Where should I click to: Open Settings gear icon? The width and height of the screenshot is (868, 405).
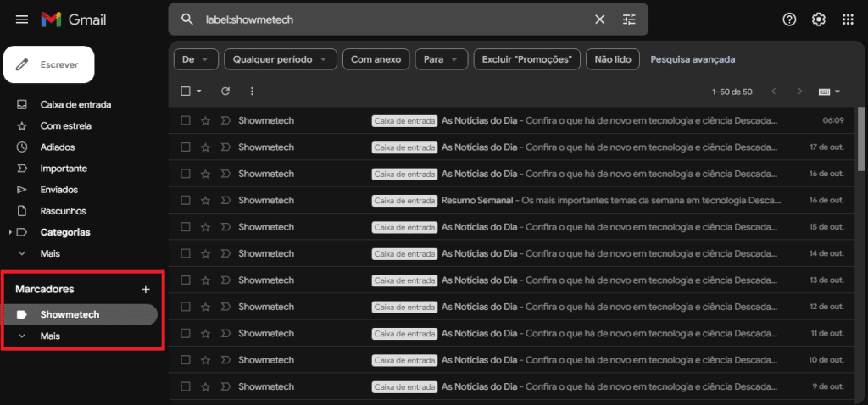coord(818,20)
